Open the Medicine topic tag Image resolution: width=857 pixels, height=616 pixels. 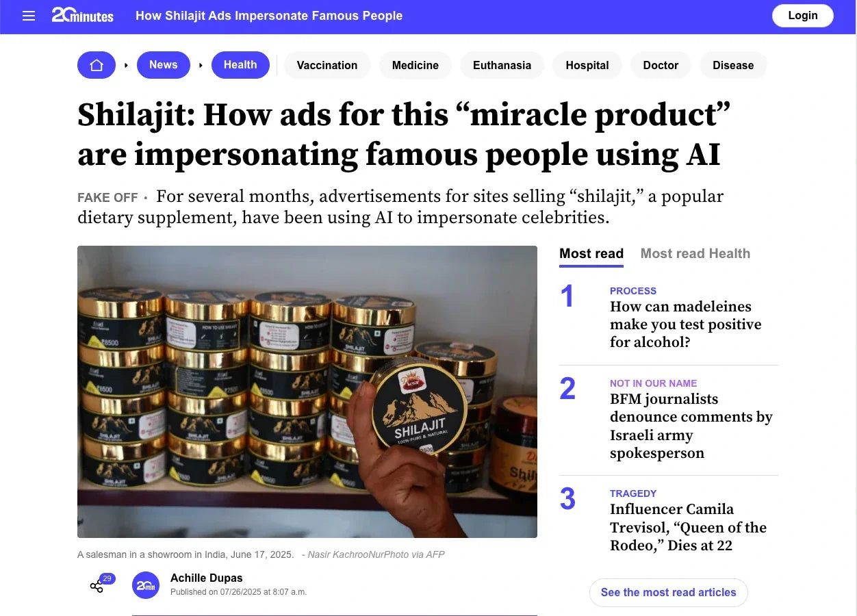coord(415,66)
